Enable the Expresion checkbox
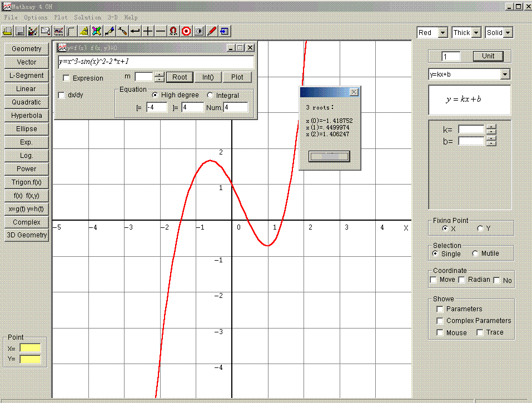The height and width of the screenshot is (403, 532). [x=67, y=78]
